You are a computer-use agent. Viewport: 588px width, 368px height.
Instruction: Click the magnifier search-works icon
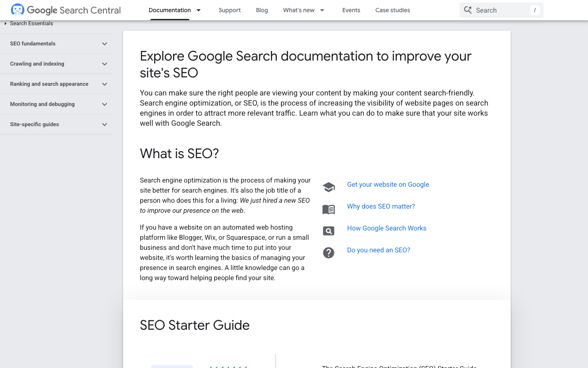(328, 231)
